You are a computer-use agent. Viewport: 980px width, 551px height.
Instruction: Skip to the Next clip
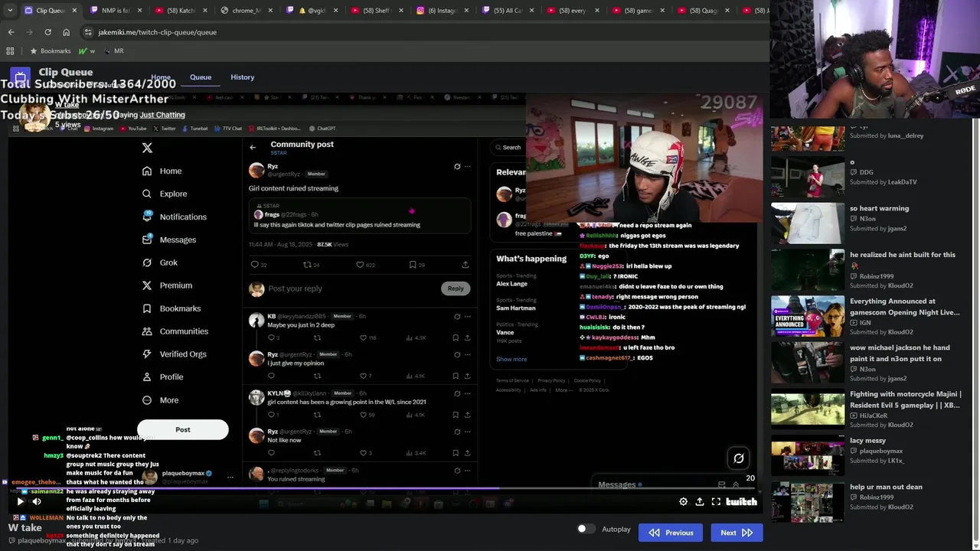coord(737,533)
